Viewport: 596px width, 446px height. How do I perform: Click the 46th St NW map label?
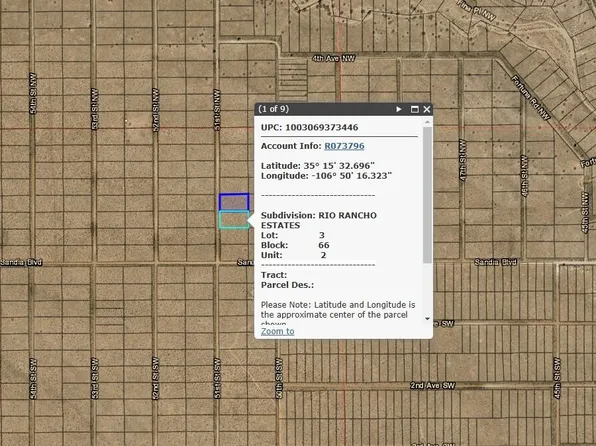point(524,176)
